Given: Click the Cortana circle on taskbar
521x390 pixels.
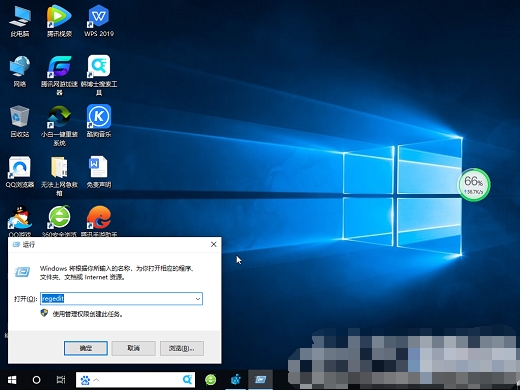Looking at the screenshot, I should point(36,380).
